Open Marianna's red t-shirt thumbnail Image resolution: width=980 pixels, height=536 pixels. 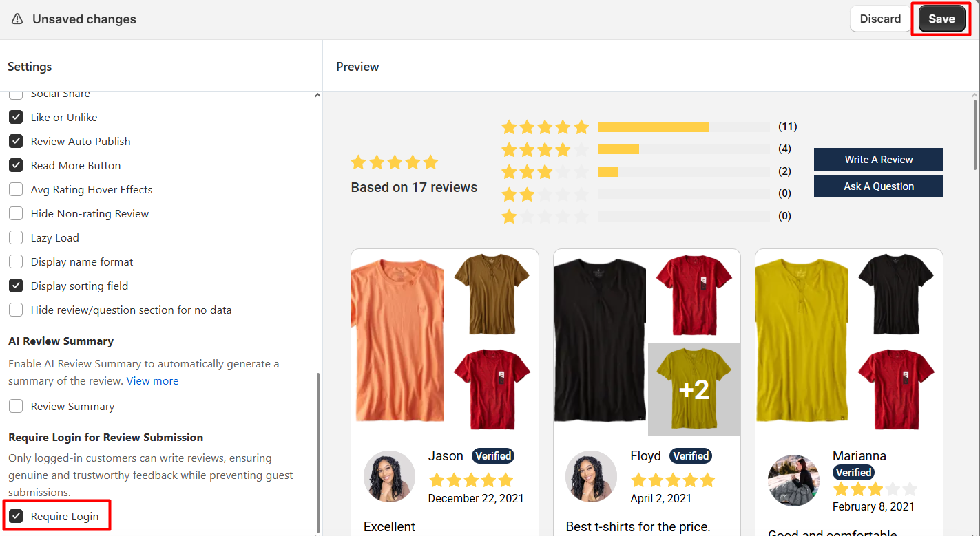[896, 389]
